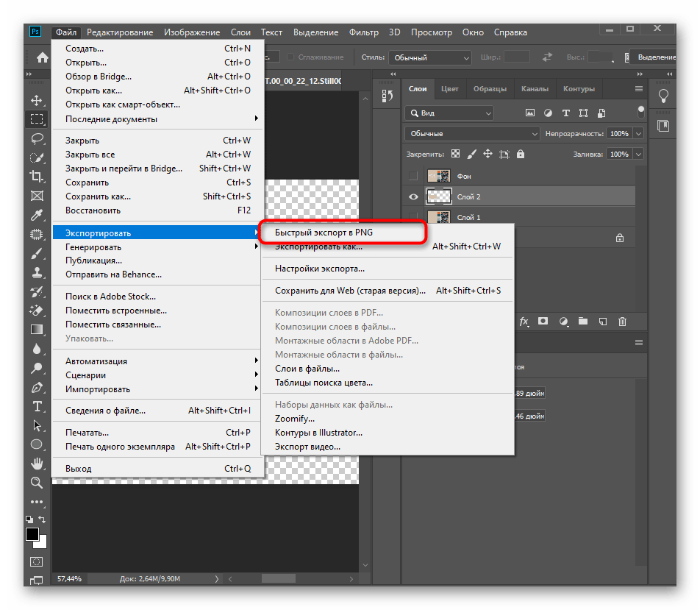Select the Eyedropper tool
This screenshot has height=610, width=700.
[x=37, y=215]
